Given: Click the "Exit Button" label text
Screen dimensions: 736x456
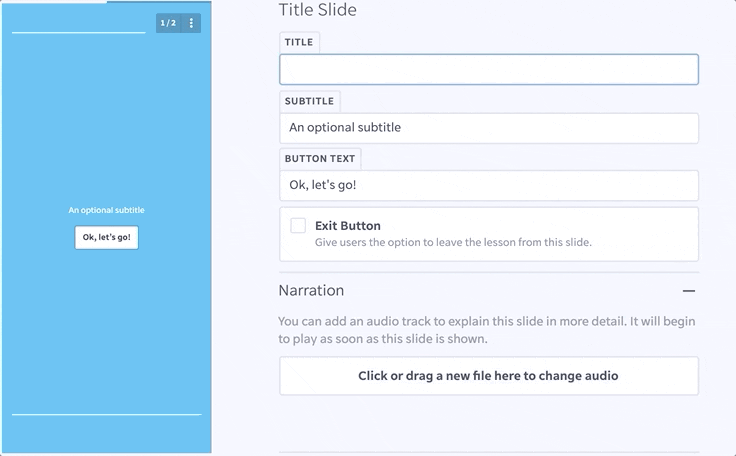Looking at the screenshot, I should click(347, 226).
